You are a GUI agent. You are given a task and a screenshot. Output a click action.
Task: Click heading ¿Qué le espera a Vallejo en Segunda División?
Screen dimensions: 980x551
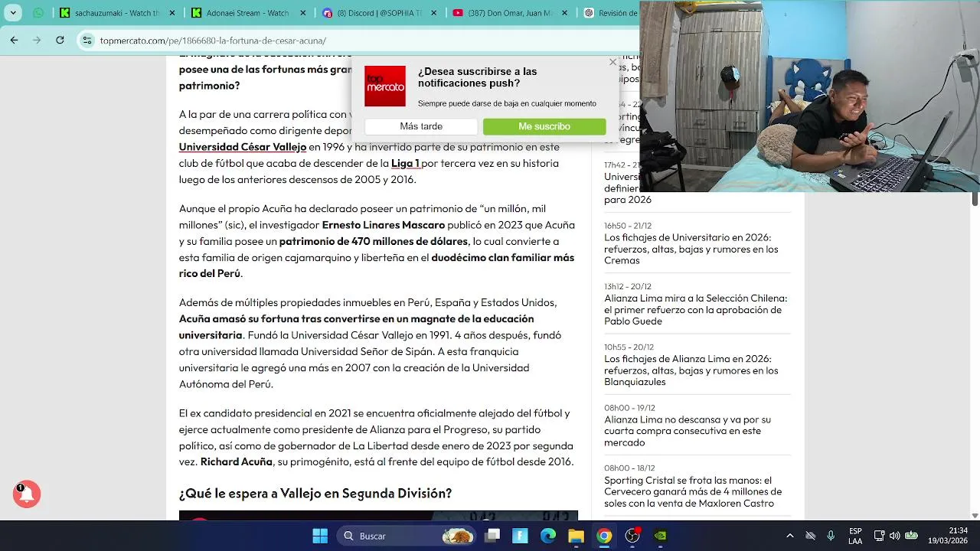(x=315, y=494)
